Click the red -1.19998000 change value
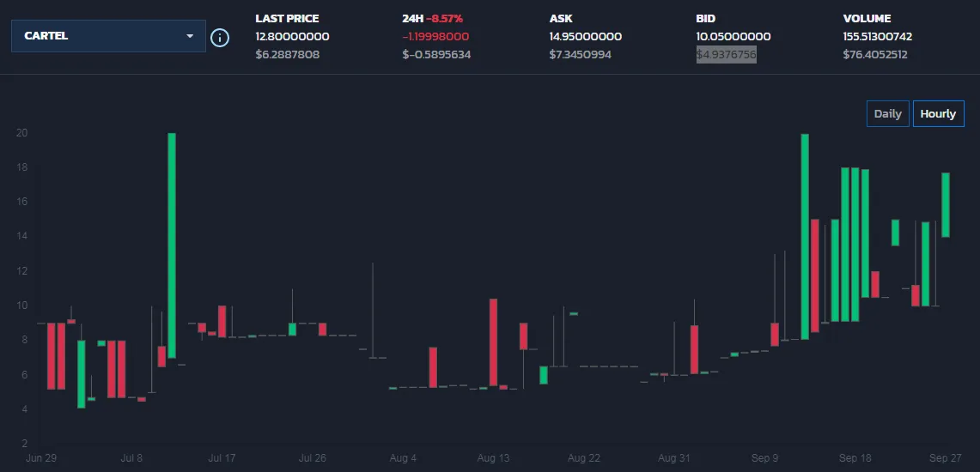This screenshot has height=472, width=980. tap(435, 37)
